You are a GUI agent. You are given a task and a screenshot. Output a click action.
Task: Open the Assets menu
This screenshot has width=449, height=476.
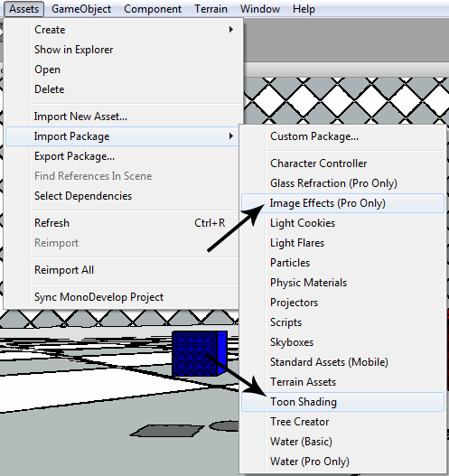click(23, 9)
